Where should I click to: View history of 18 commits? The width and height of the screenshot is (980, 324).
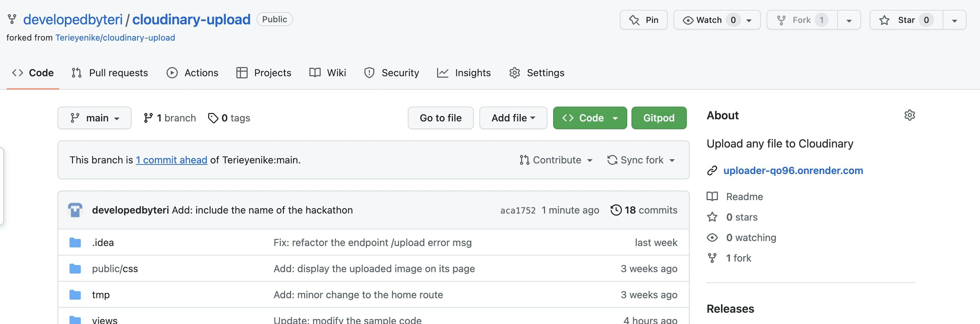pyautogui.click(x=644, y=210)
